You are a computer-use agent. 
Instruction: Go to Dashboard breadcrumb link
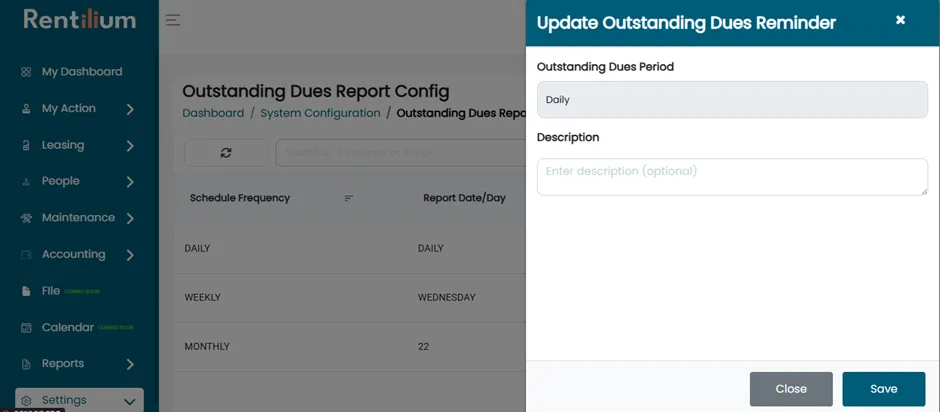pos(213,113)
